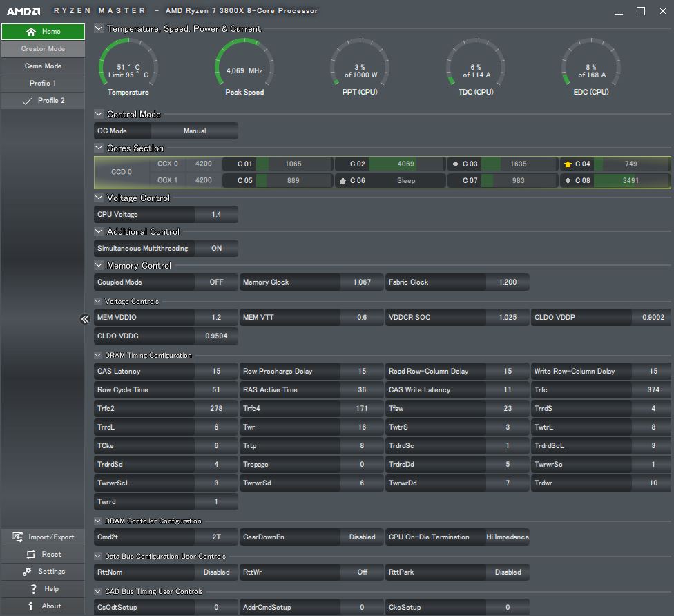This screenshot has width=674, height=616.
Task: Click the gray star on core C 06
Action: pos(343,180)
